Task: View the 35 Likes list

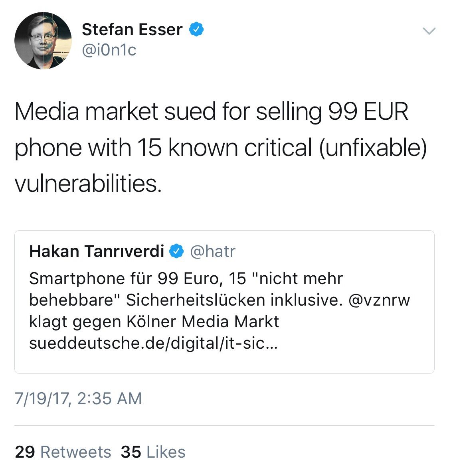Action: [153, 452]
